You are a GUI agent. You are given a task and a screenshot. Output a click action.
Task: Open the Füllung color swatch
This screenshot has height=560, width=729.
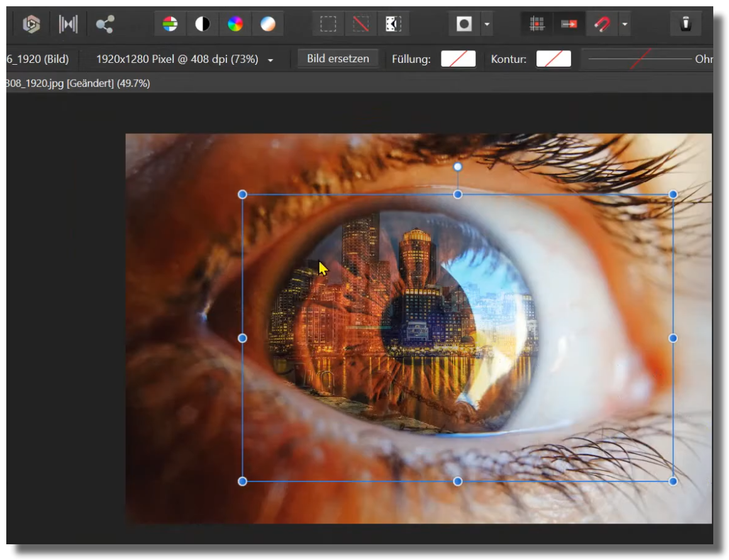pyautogui.click(x=458, y=59)
